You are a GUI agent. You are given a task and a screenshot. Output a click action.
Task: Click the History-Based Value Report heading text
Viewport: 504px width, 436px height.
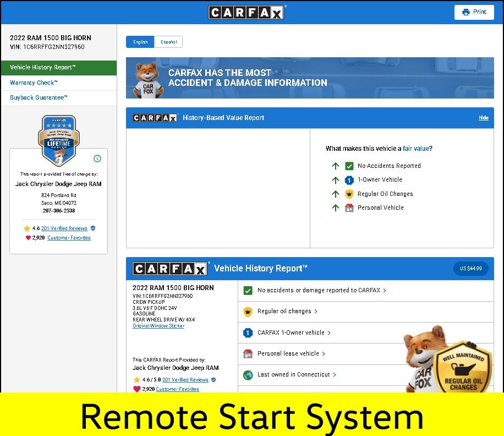[x=223, y=118]
